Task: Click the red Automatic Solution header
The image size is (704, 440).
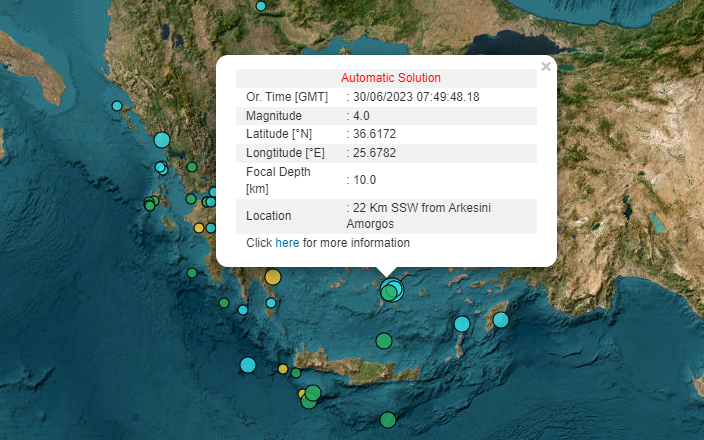Action: click(x=390, y=78)
